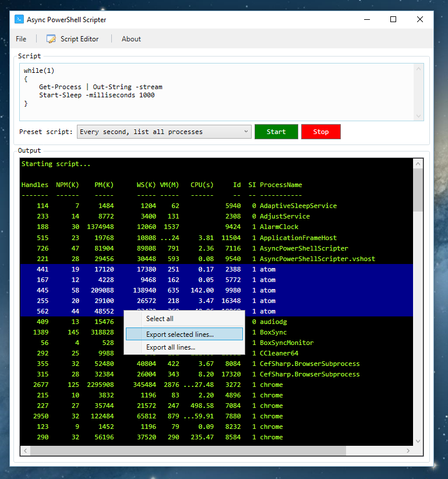
Task: Open the File menu
Action: [21, 39]
